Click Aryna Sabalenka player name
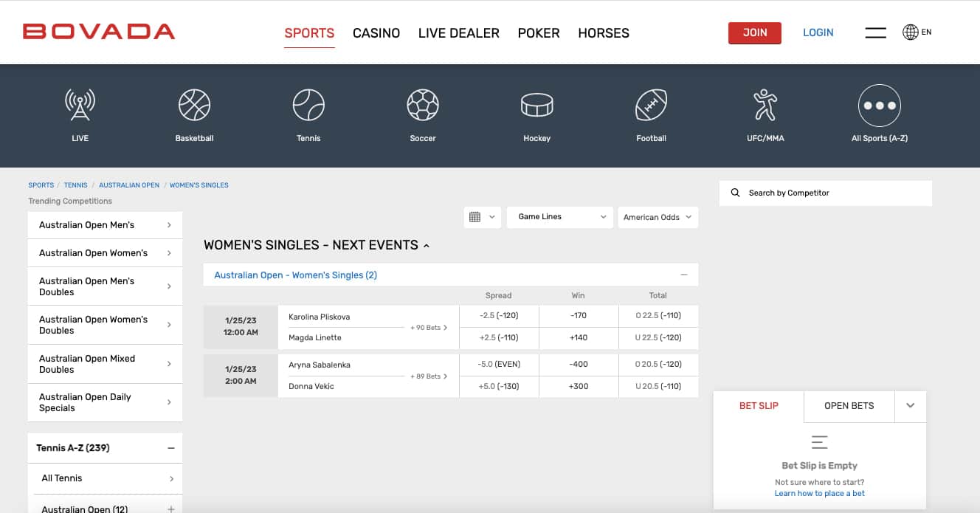 tap(320, 365)
